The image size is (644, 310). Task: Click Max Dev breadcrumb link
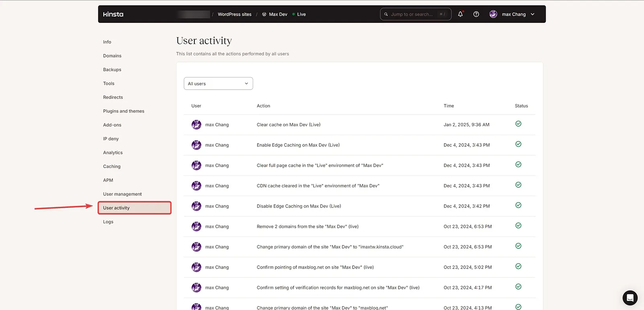click(x=278, y=14)
